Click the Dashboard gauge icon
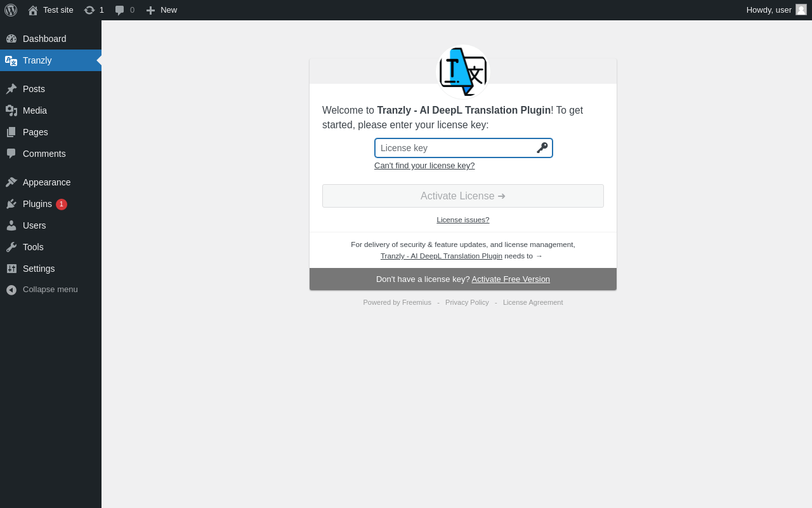 coord(11,39)
